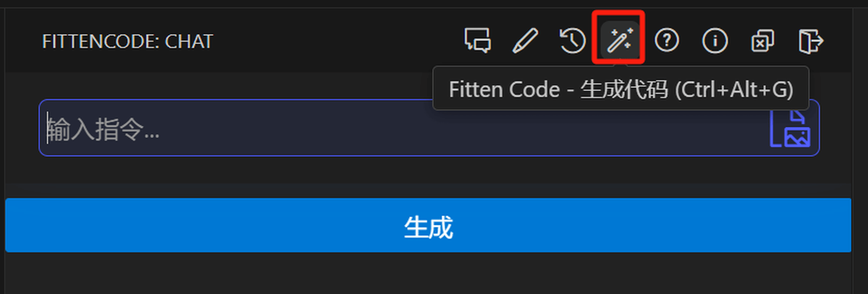Click the pencil edit icon
This screenshot has width=868, height=294.
(x=525, y=41)
